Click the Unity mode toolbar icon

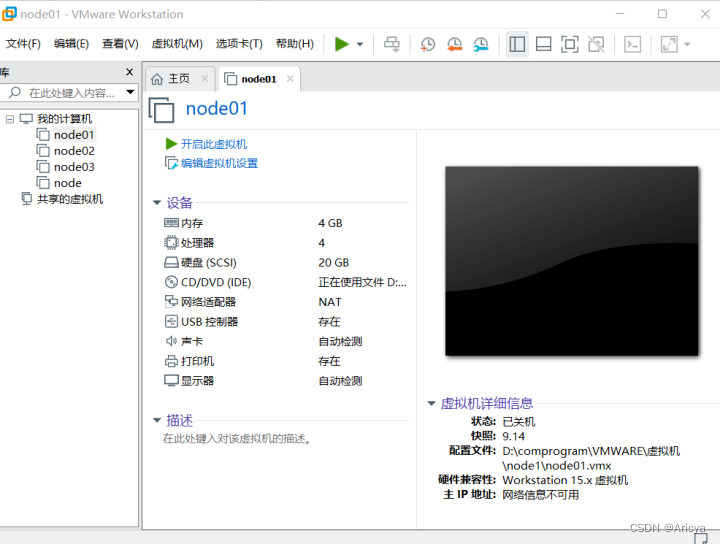pos(596,45)
